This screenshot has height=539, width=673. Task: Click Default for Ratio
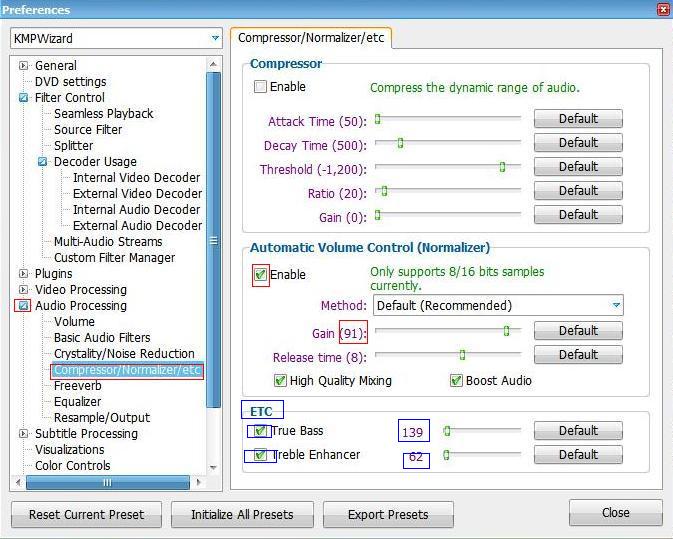coord(578,191)
